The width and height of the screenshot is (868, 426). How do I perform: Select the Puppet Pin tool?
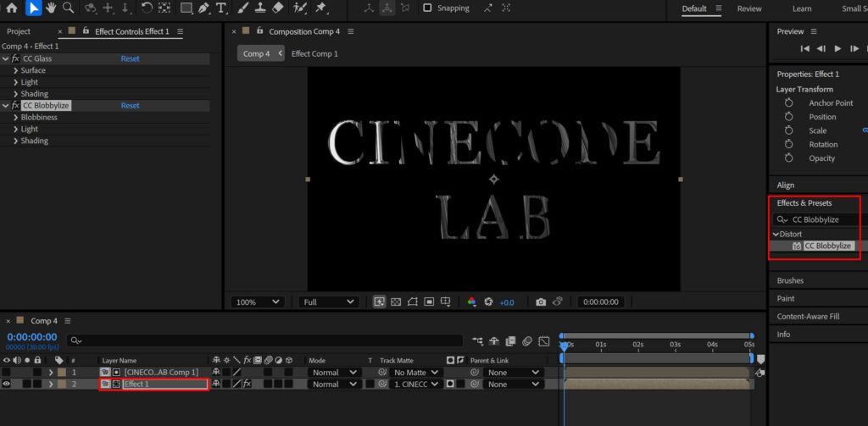pos(320,8)
